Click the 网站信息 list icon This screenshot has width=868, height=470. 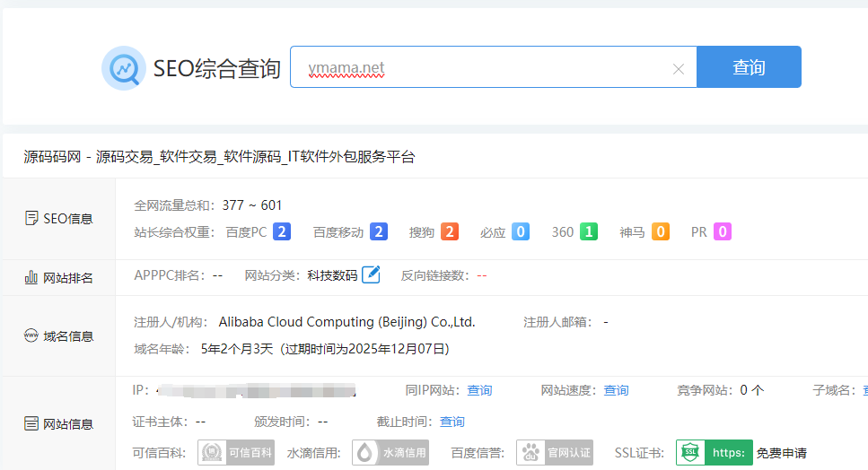[x=31, y=423]
